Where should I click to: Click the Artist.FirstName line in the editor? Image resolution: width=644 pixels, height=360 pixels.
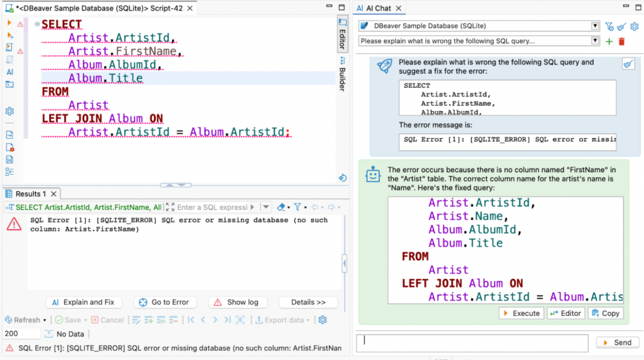click(125, 51)
